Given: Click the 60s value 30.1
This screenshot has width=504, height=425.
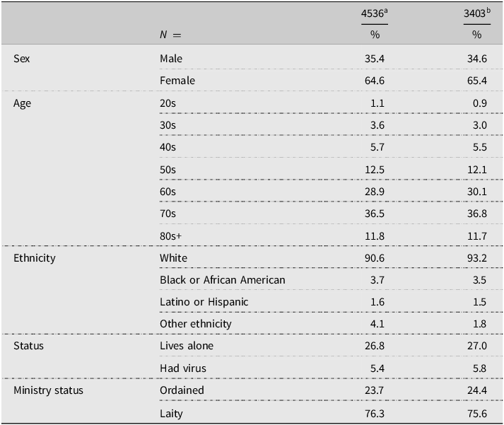Looking at the screenshot, I should click(x=477, y=192).
